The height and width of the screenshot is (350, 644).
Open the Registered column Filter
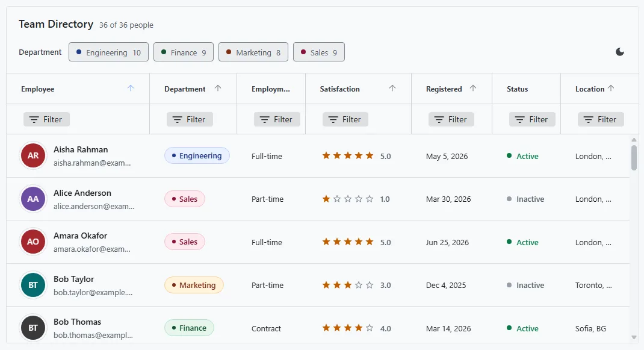pos(451,119)
